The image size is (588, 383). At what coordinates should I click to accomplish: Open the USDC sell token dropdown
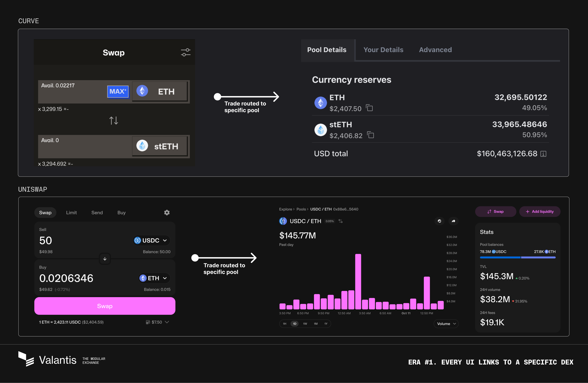151,240
